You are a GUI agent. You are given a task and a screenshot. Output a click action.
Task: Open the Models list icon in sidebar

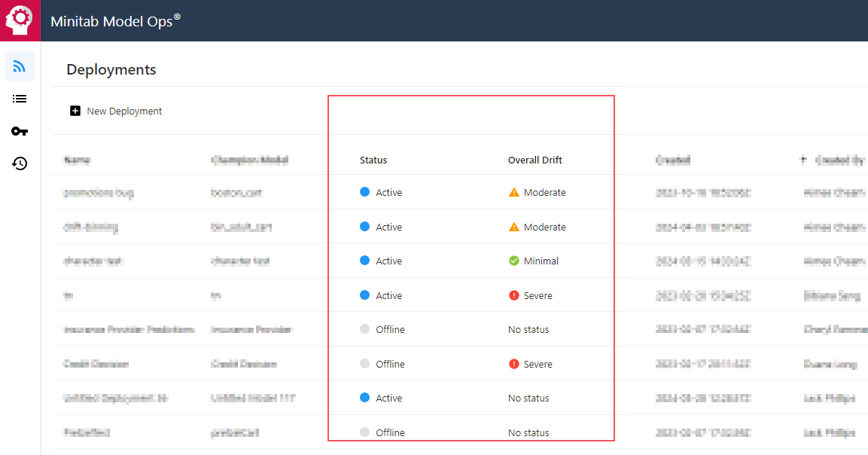[x=19, y=99]
